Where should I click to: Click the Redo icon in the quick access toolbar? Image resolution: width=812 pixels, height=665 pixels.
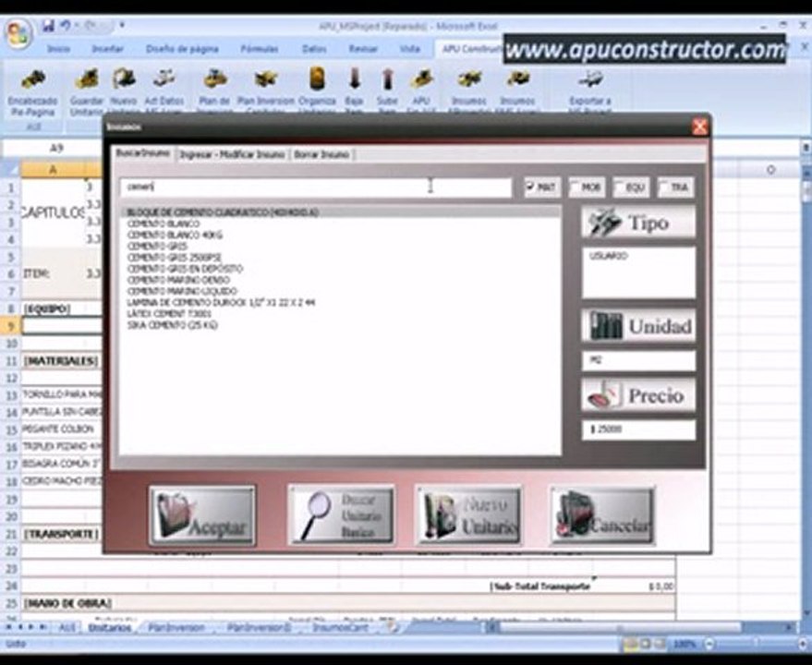[x=89, y=25]
